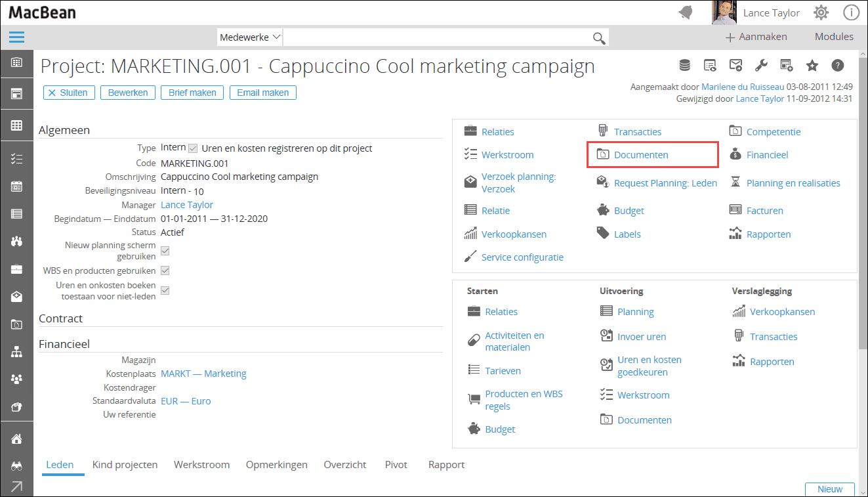Open the home icon in sidebar
This screenshot has width=868, height=497.
pyautogui.click(x=16, y=439)
